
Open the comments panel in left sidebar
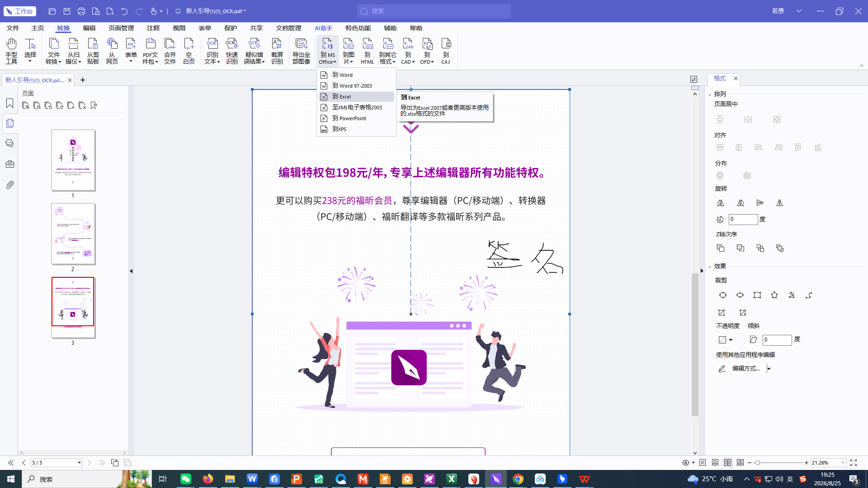pyautogui.click(x=9, y=143)
